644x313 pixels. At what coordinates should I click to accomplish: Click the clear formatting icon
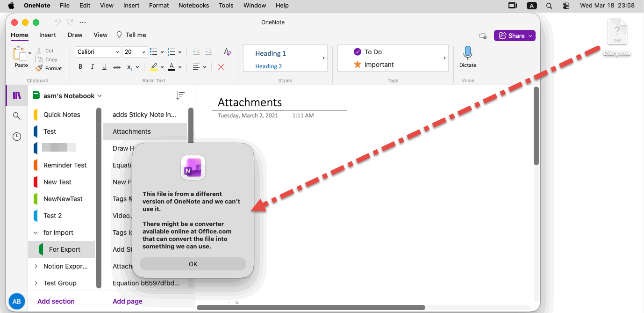(227, 52)
